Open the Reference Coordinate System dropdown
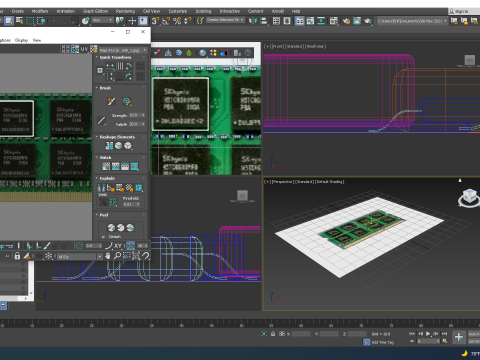Image resolution: width=480 pixels, height=360 pixels. pyautogui.click(x=103, y=21)
